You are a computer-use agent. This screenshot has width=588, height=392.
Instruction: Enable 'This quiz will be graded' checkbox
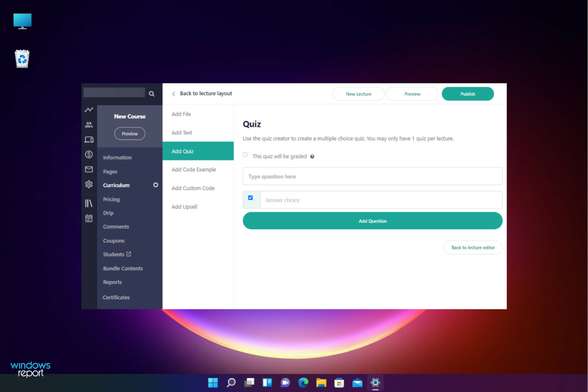245,155
